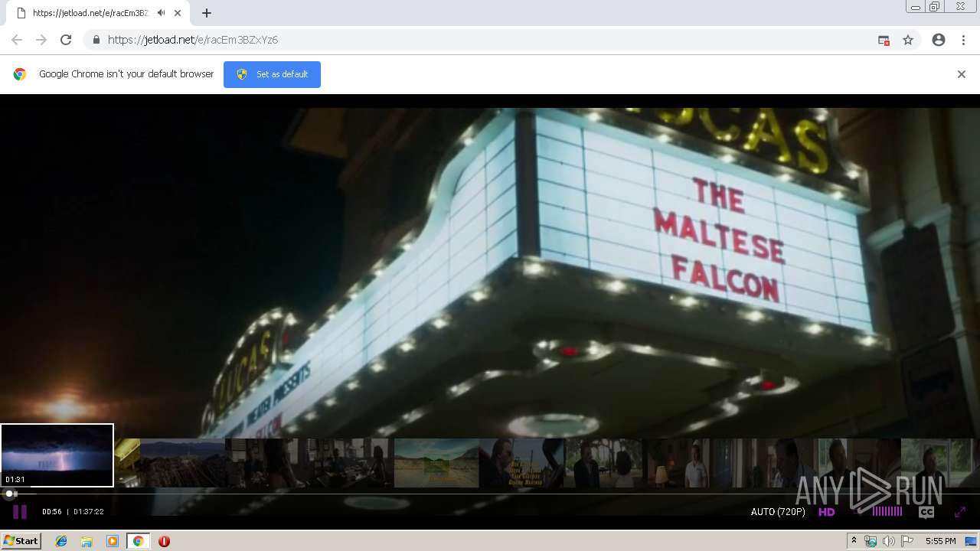Open the Chrome profile account menu
This screenshot has height=551, width=980.
(x=939, y=40)
